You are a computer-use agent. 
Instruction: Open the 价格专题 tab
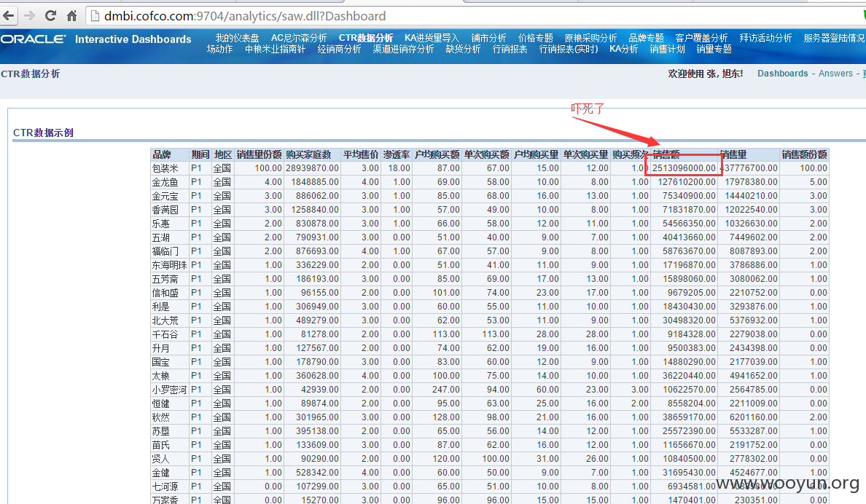click(535, 38)
